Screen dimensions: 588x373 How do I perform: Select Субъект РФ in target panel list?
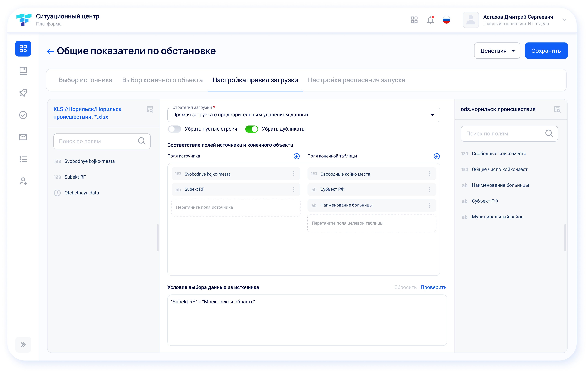coord(480,201)
